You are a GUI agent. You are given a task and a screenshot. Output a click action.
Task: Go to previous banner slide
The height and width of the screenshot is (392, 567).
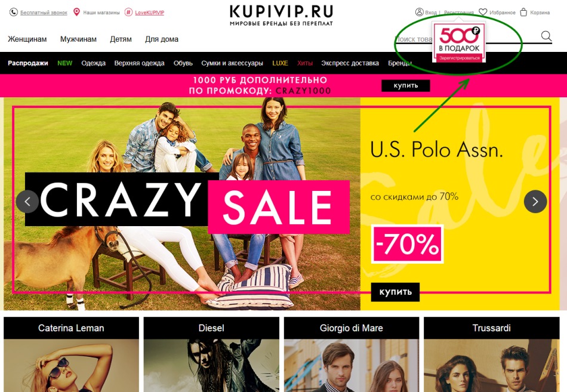tap(27, 202)
